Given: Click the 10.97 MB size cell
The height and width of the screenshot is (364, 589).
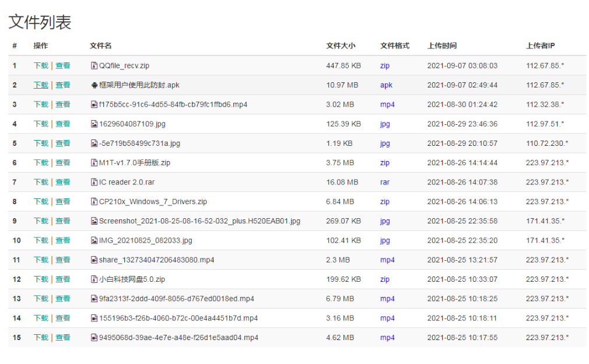Looking at the screenshot, I should [x=342, y=85].
